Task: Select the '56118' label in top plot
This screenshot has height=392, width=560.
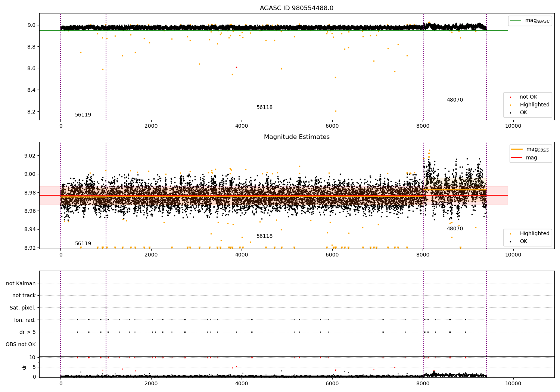Action: click(x=264, y=108)
